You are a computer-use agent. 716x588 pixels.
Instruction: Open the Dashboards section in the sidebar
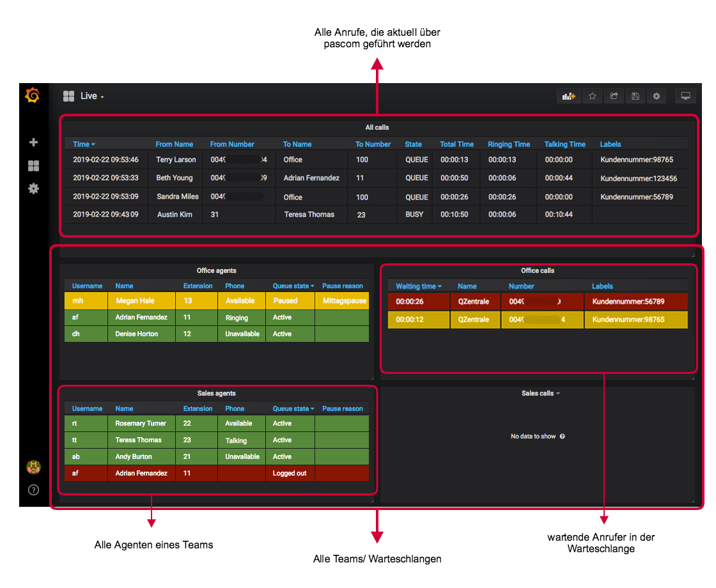tap(33, 166)
